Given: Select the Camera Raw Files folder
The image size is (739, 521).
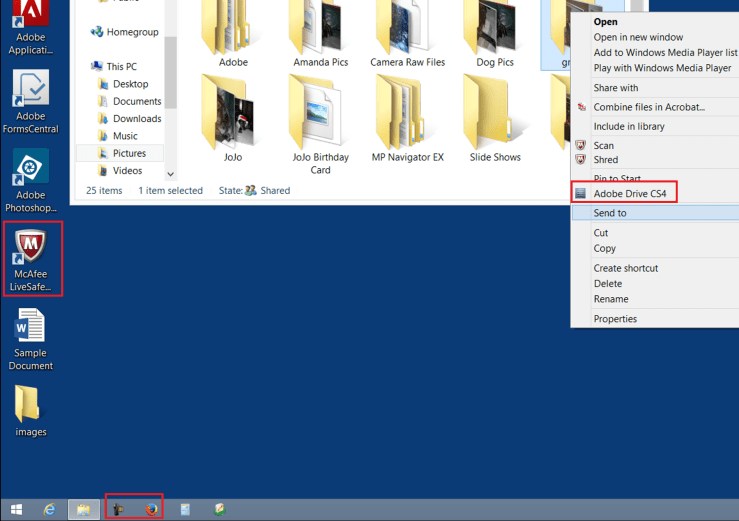Looking at the screenshot, I should 408,34.
